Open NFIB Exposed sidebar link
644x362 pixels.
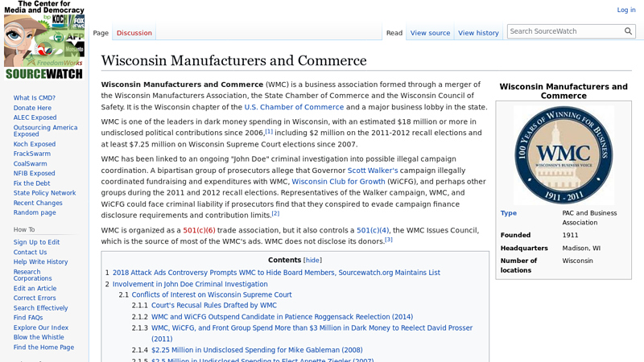[34, 173]
